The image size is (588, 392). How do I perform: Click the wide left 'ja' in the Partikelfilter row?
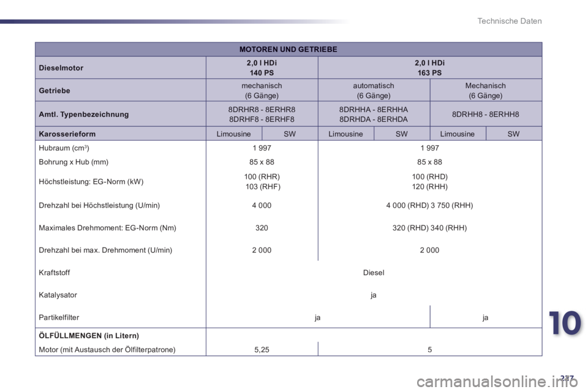coord(318,318)
